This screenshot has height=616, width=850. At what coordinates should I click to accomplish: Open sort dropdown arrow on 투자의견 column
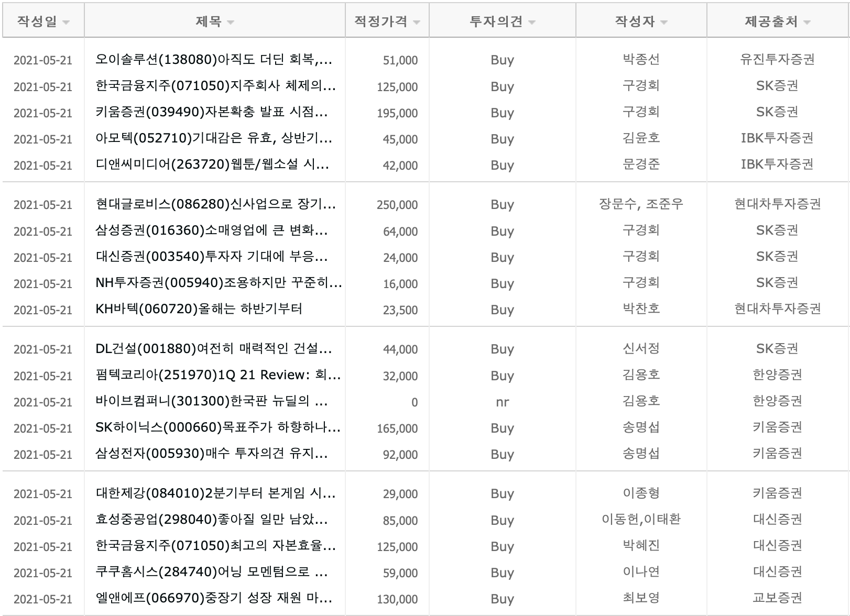(531, 23)
